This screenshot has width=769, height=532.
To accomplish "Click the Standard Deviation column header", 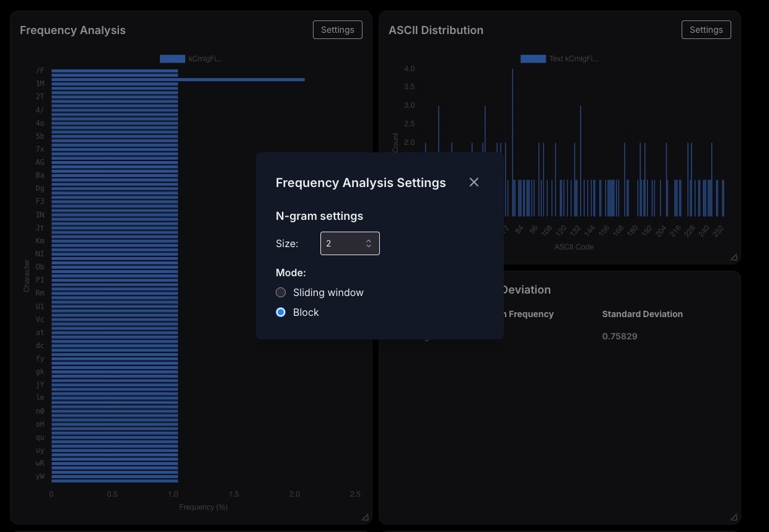I will click(x=643, y=314).
